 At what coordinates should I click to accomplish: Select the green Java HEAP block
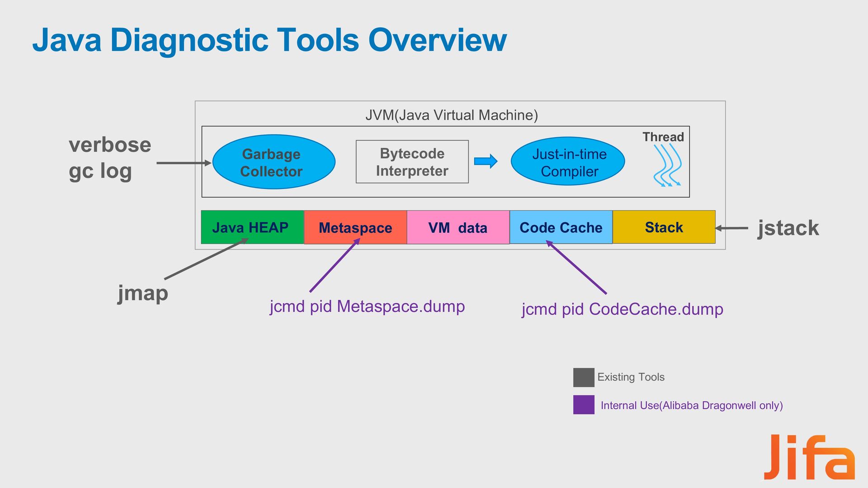pyautogui.click(x=252, y=227)
